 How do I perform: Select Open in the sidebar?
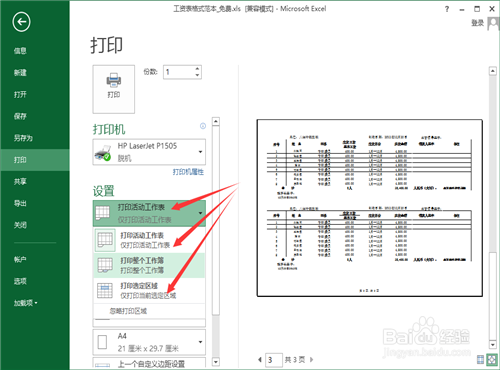[20, 94]
